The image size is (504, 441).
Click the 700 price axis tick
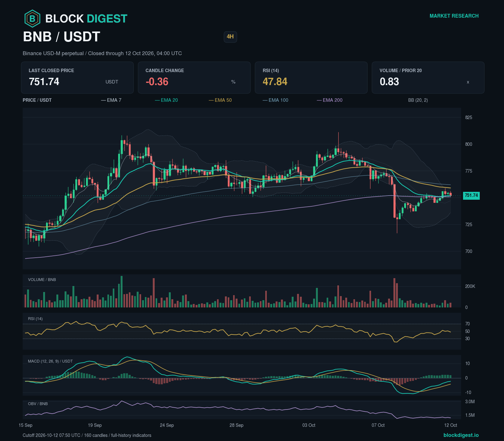click(x=469, y=251)
